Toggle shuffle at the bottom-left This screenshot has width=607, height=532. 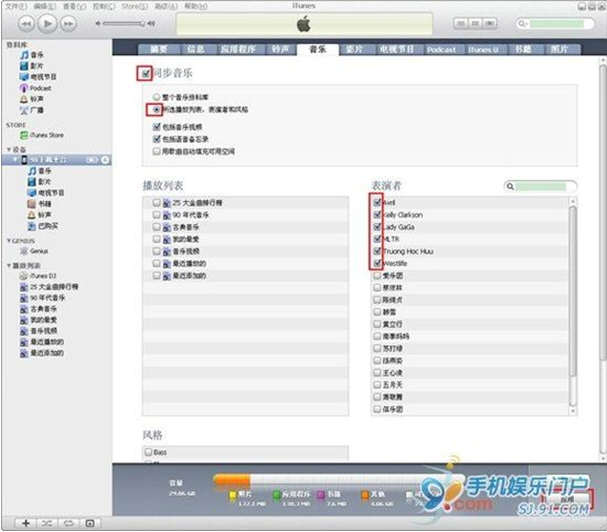[47, 523]
